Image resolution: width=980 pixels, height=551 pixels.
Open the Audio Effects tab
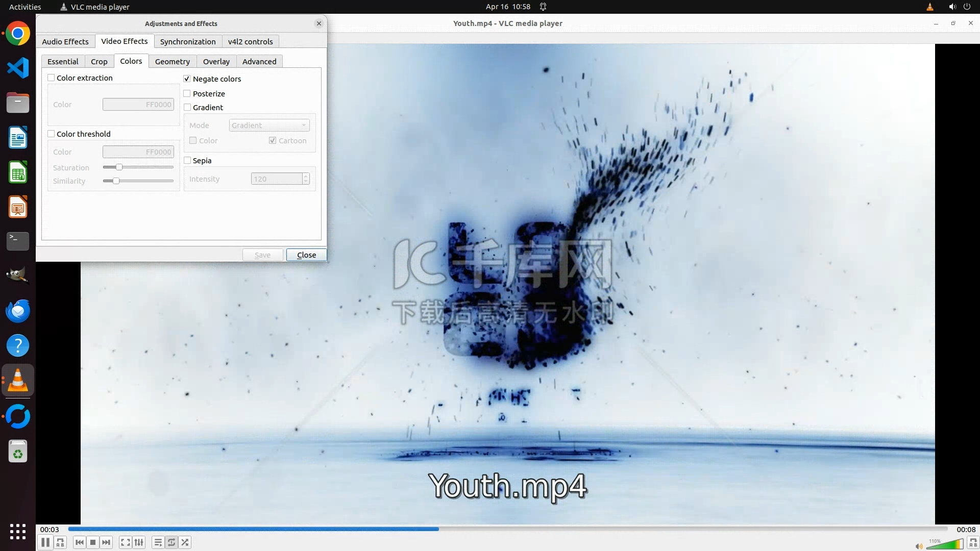click(x=65, y=41)
